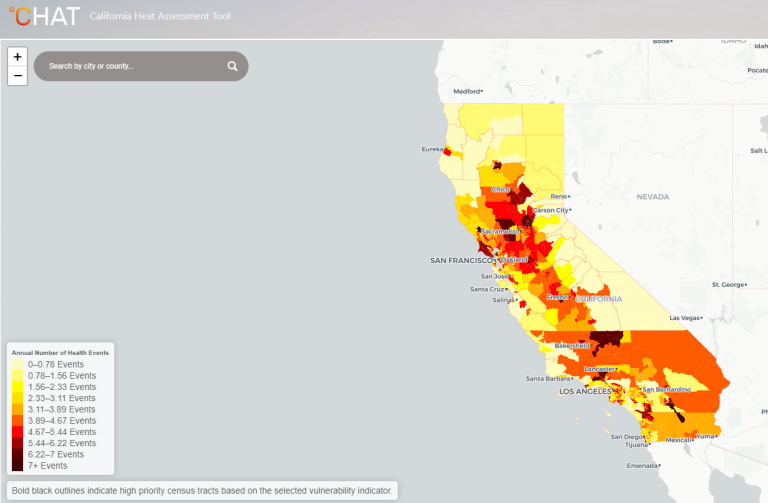The height and width of the screenshot is (503, 768).
Task: Select the 5.44–6.22 Events legend swatch
Action: pyautogui.click(x=18, y=443)
